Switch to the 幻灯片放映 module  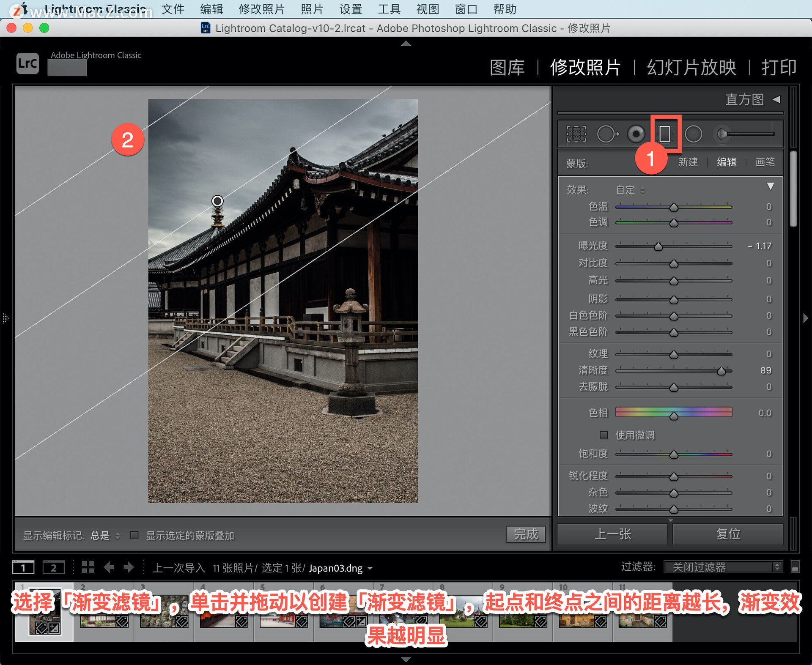pyautogui.click(x=691, y=68)
